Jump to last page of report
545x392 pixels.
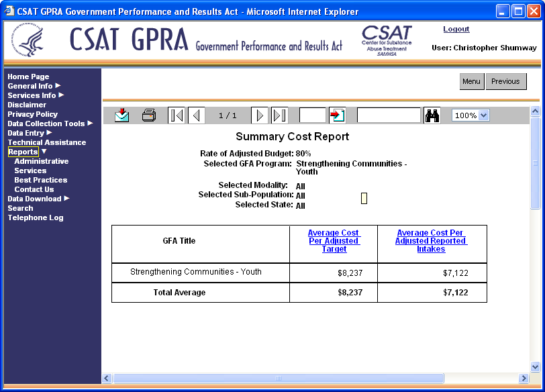(x=279, y=115)
